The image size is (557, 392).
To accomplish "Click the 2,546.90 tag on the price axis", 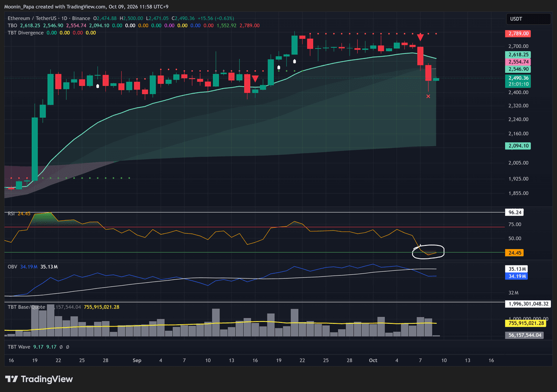I will (518, 69).
